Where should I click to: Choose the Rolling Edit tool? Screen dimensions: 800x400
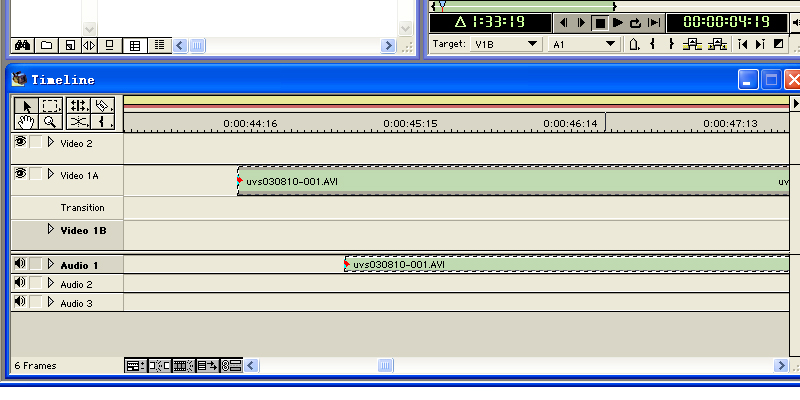(78, 106)
